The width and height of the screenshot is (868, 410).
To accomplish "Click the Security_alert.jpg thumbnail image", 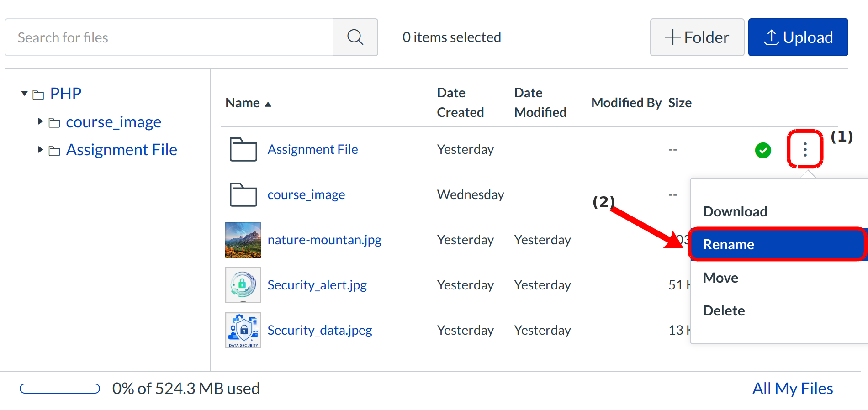I will (243, 285).
